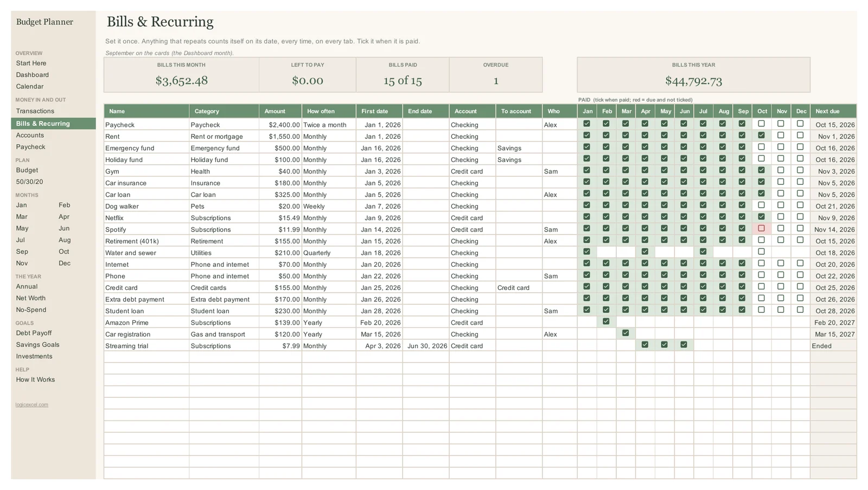868x490 pixels.
Task: Open the How It Works help page
Action: pyautogui.click(x=35, y=380)
